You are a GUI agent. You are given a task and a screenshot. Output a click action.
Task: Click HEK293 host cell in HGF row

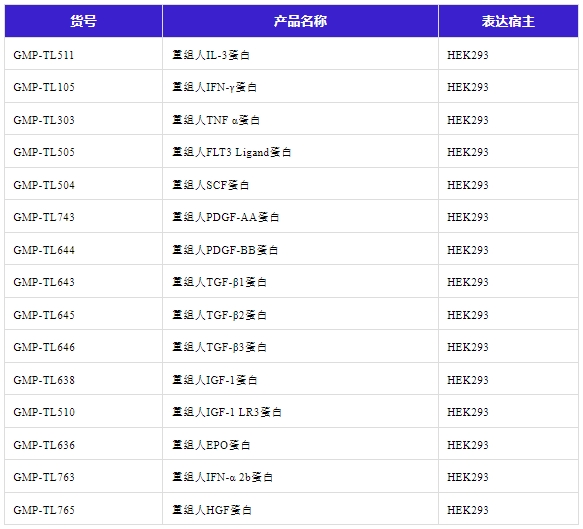[467, 510]
